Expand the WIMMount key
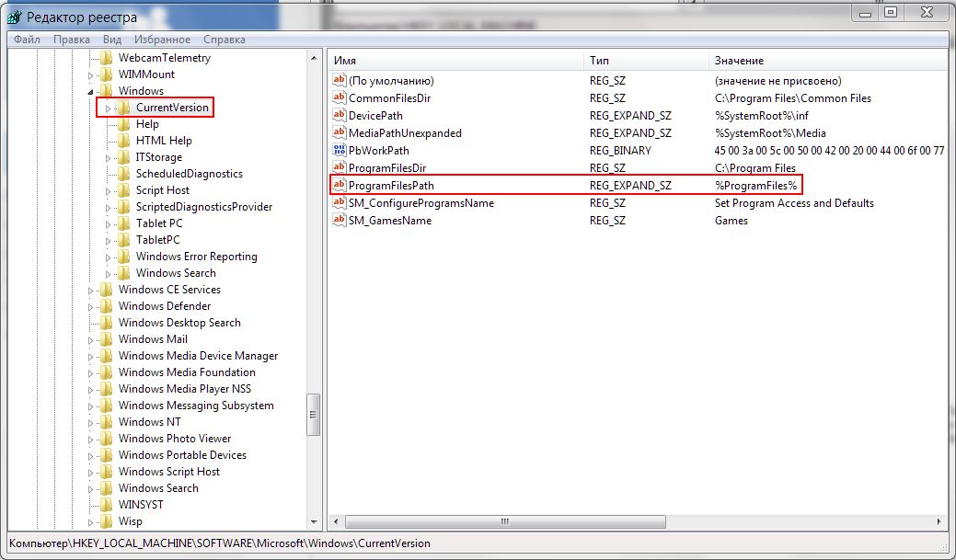The width and height of the screenshot is (956, 560). click(x=90, y=75)
